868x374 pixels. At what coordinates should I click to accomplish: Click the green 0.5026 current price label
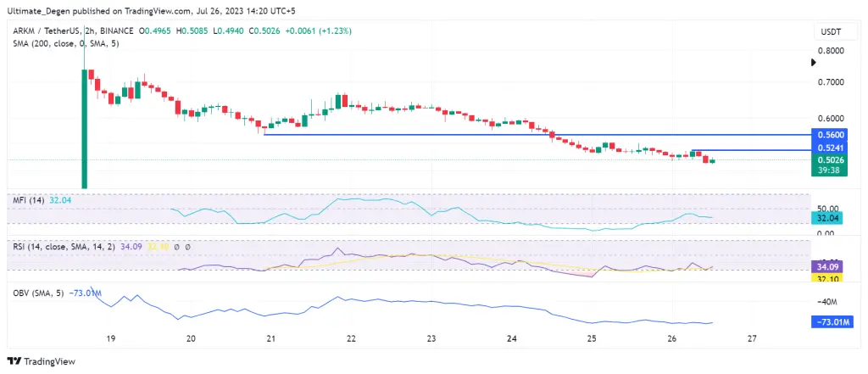pos(827,160)
